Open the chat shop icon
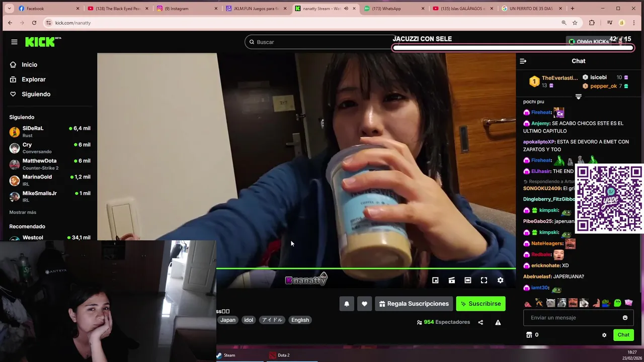 tap(529, 335)
